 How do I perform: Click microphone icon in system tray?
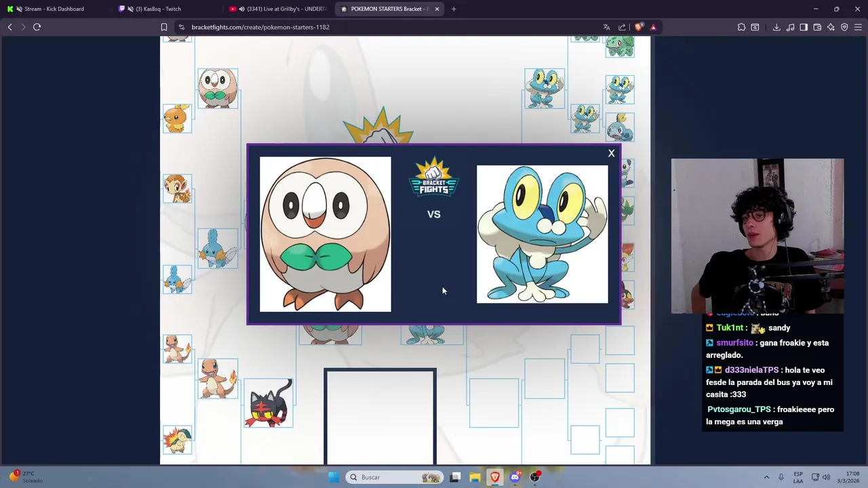tap(781, 477)
